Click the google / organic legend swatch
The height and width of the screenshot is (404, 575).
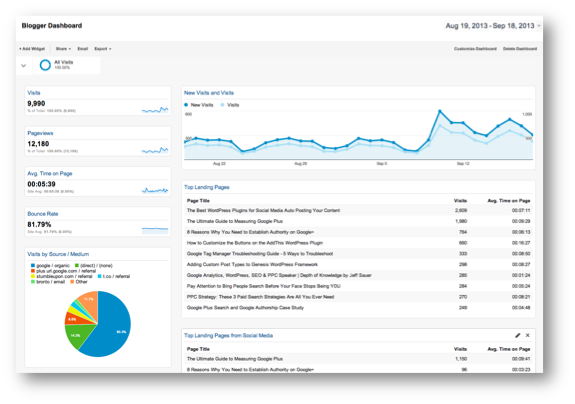click(33, 265)
